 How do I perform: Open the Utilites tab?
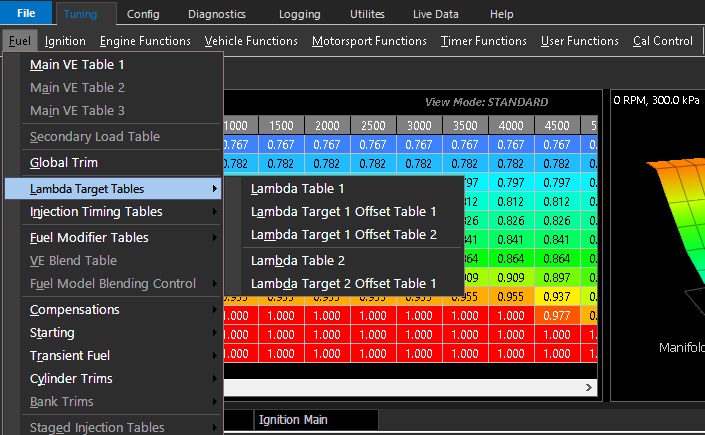(367, 14)
